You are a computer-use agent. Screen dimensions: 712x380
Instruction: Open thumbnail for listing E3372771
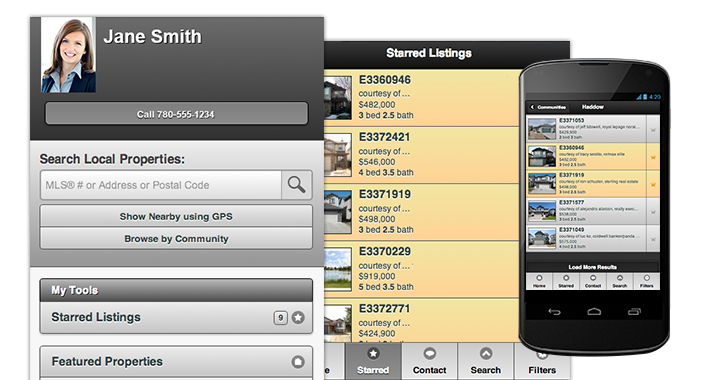point(337,323)
